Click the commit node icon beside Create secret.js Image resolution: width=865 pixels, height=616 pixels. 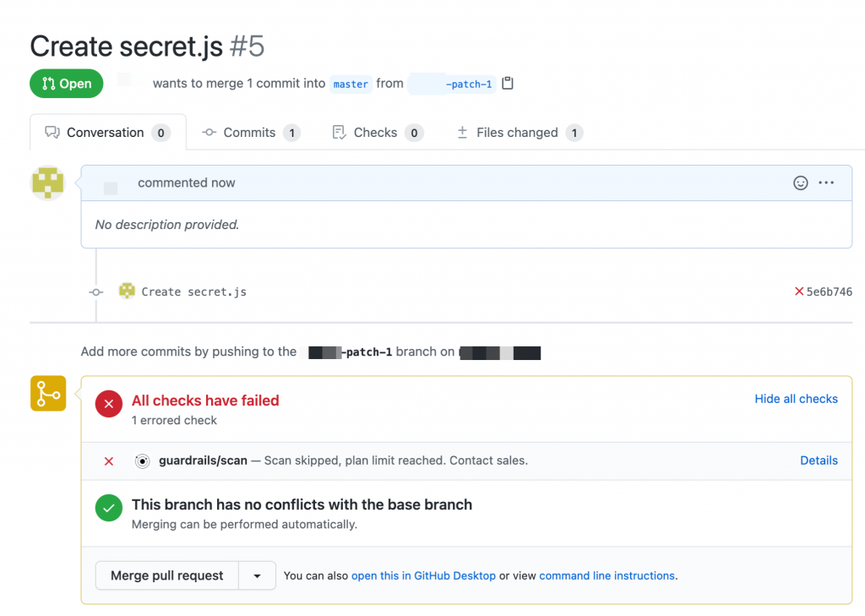point(95,292)
